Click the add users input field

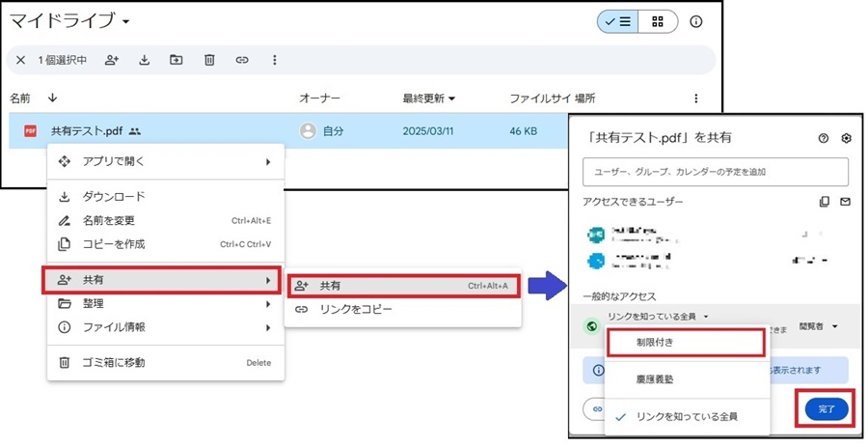point(715,172)
